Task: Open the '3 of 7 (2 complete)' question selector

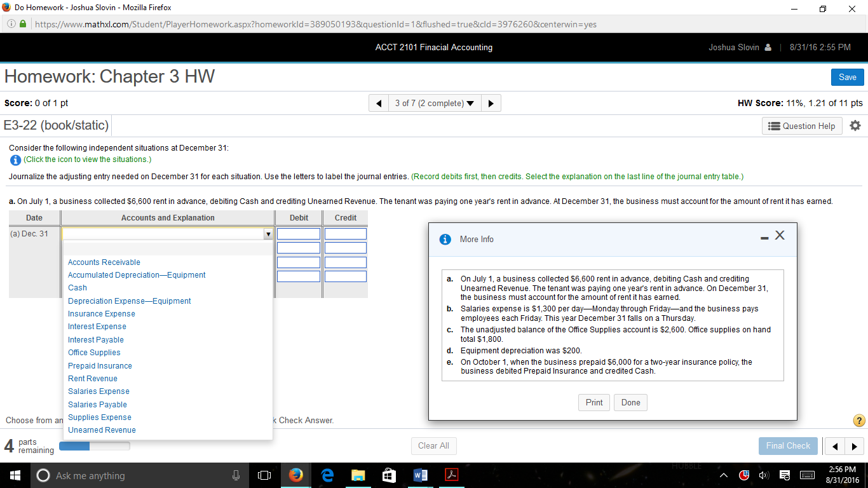Action: pos(435,102)
